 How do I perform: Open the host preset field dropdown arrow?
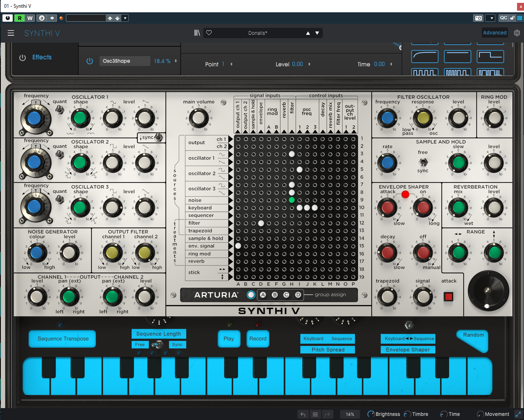[125, 18]
